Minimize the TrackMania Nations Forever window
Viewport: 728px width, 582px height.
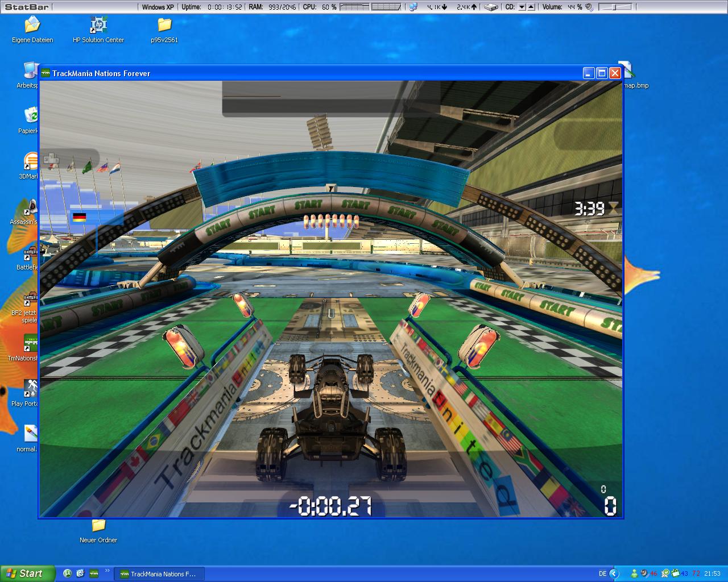(x=589, y=73)
